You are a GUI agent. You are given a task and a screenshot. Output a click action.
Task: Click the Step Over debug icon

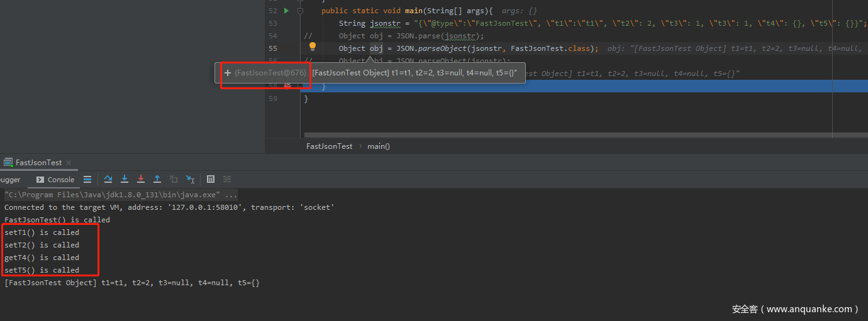click(108, 179)
